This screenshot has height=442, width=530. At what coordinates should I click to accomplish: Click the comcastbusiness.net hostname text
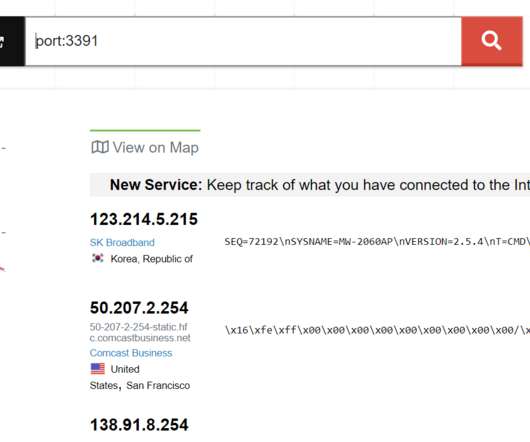140,332
